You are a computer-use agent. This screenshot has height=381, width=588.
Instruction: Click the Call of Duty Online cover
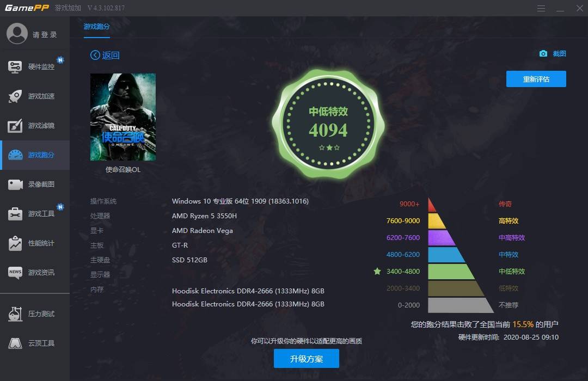point(123,117)
